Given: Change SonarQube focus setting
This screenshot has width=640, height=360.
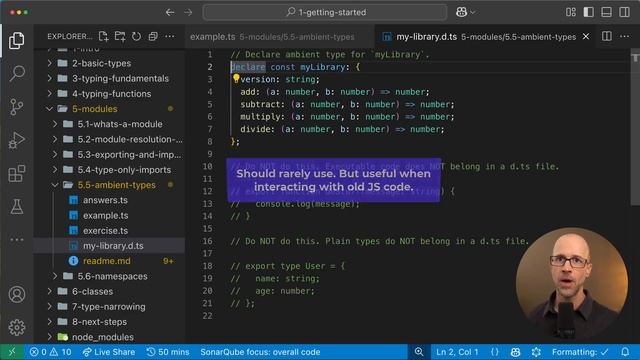Looking at the screenshot, I should (x=260, y=352).
